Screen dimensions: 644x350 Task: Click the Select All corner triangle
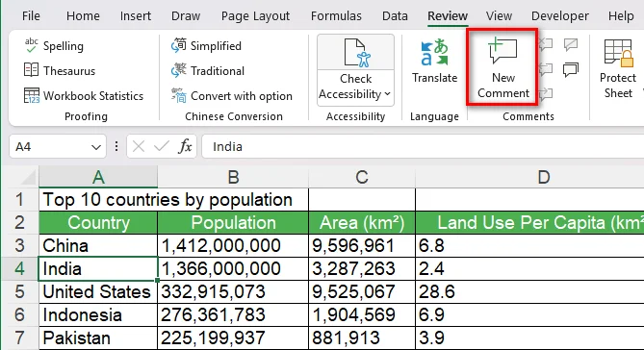(x=28, y=177)
